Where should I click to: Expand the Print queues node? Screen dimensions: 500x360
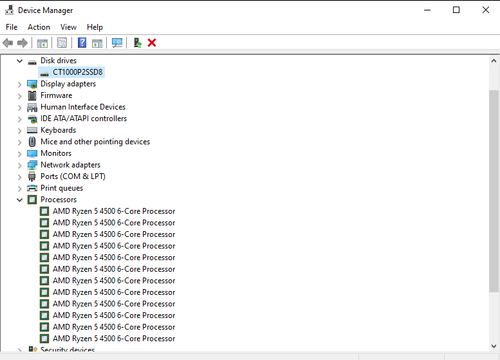click(x=20, y=189)
